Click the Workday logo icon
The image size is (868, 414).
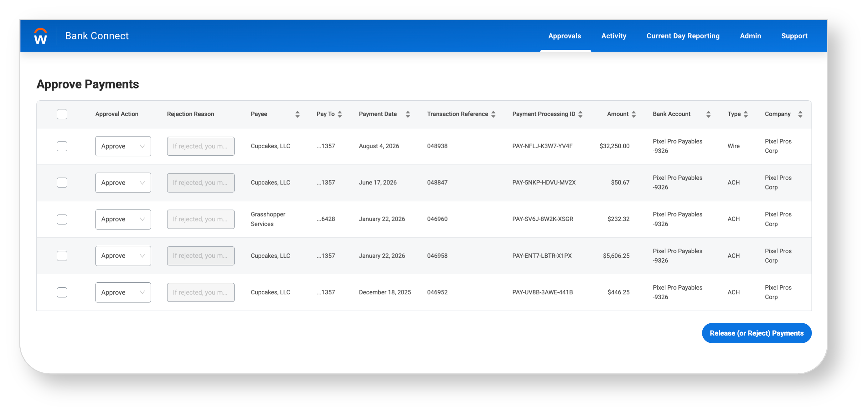pyautogui.click(x=40, y=36)
